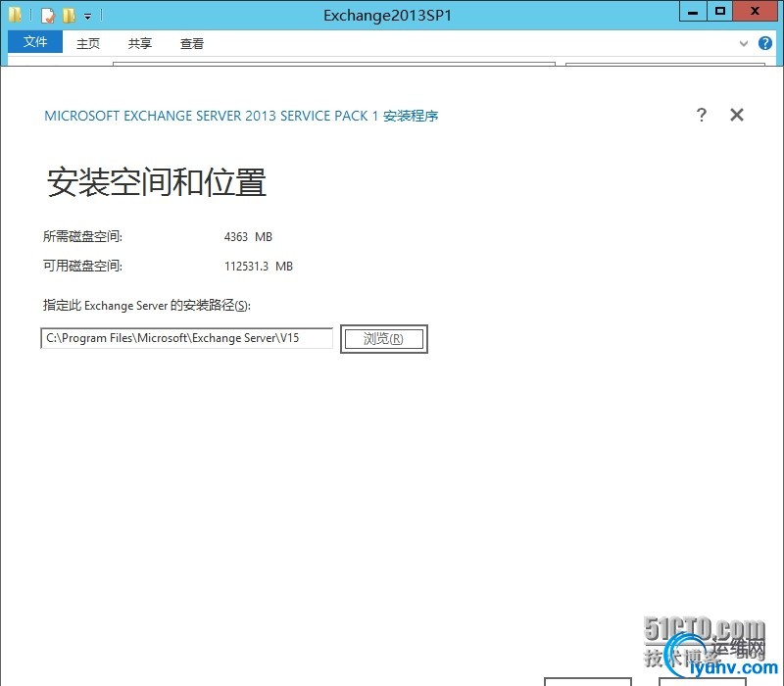Click the Explorer window folder icon in title bar
784x686 pixels.
coord(15,15)
